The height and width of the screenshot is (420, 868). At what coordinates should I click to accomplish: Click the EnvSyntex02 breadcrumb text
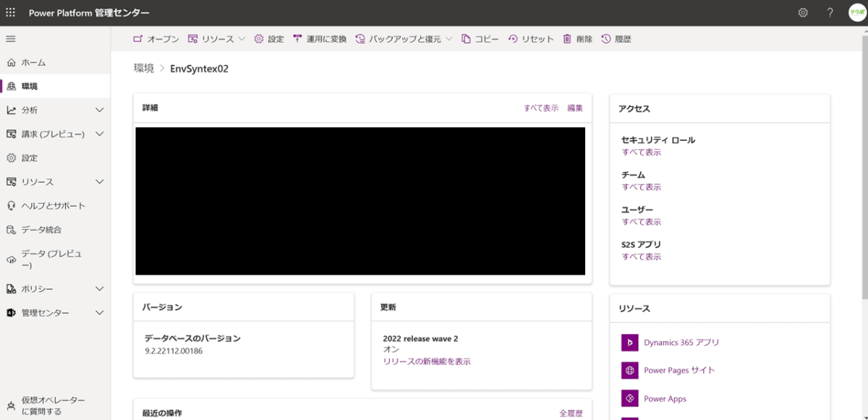pos(199,69)
